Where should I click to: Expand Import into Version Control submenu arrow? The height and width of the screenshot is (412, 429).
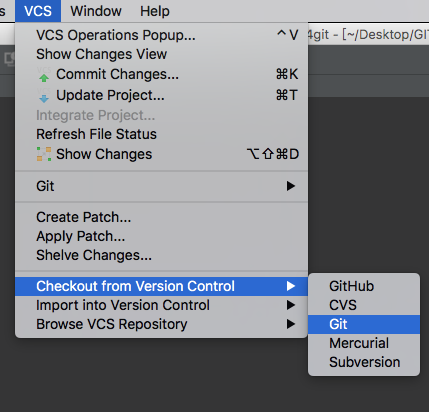click(291, 305)
